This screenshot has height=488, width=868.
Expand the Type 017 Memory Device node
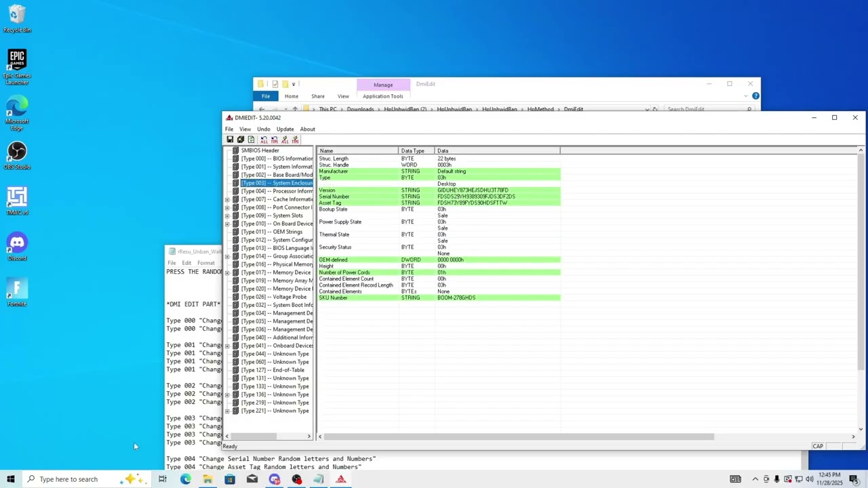(227, 272)
